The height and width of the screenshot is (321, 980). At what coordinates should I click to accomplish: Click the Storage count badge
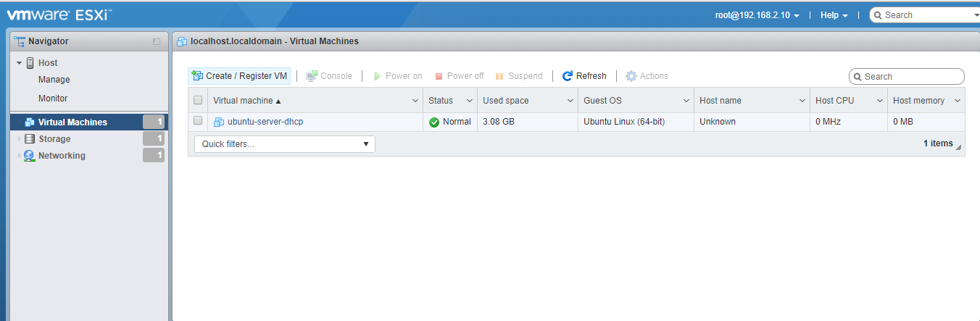pyautogui.click(x=154, y=139)
